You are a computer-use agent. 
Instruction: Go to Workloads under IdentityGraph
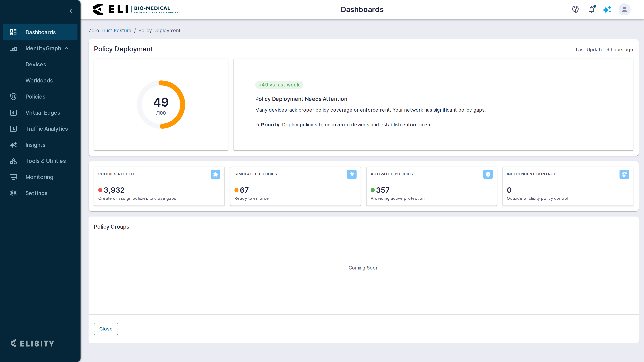pos(39,80)
